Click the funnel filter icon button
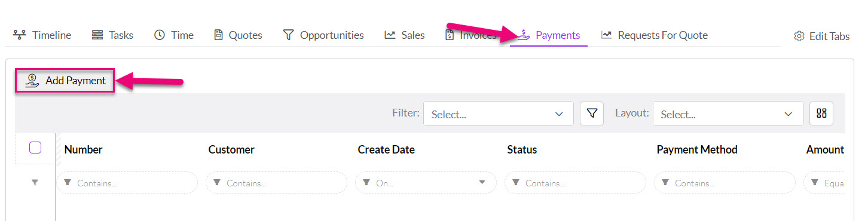Image resolution: width=868 pixels, height=221 pixels. click(x=591, y=113)
